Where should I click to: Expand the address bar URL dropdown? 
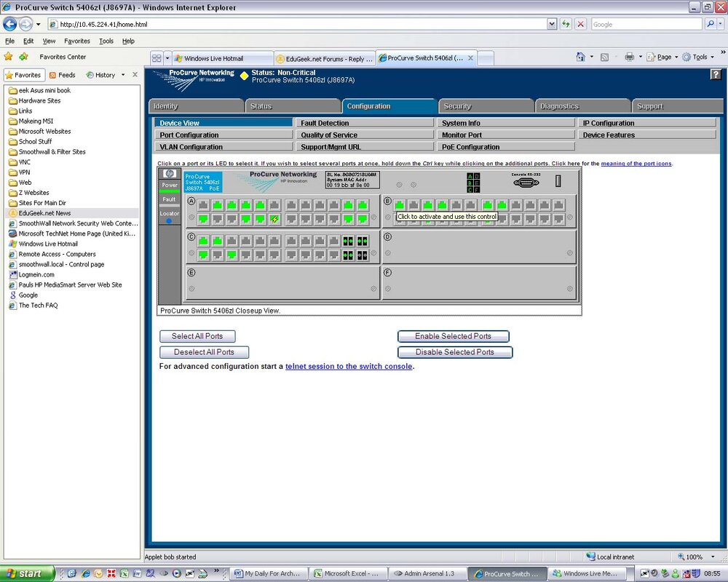[x=552, y=24]
